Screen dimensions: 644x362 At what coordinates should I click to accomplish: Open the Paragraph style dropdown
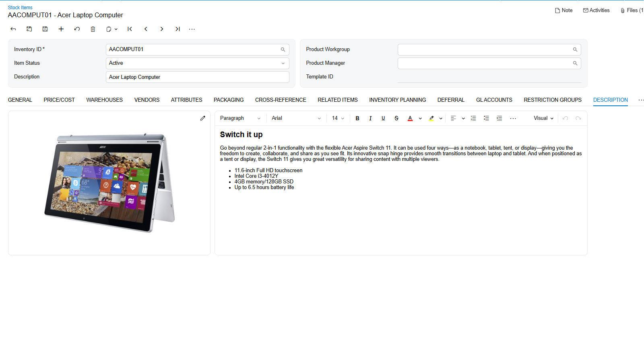click(x=240, y=118)
